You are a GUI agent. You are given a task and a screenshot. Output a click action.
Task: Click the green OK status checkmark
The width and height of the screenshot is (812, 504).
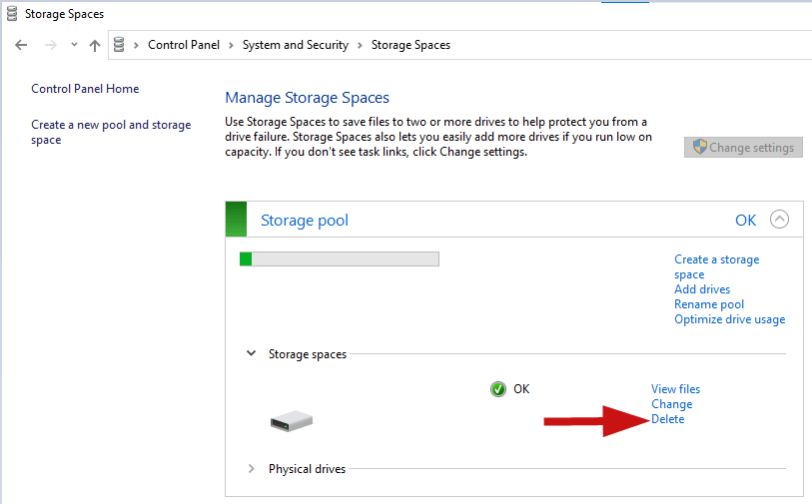(498, 389)
